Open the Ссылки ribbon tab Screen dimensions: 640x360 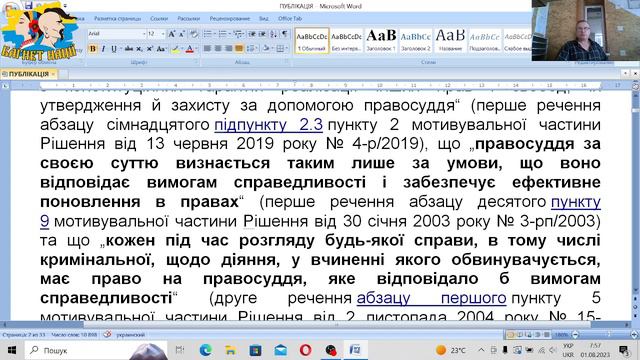pos(159,19)
